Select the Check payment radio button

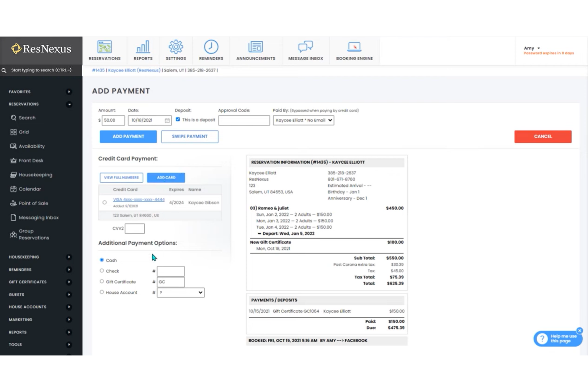102,270
